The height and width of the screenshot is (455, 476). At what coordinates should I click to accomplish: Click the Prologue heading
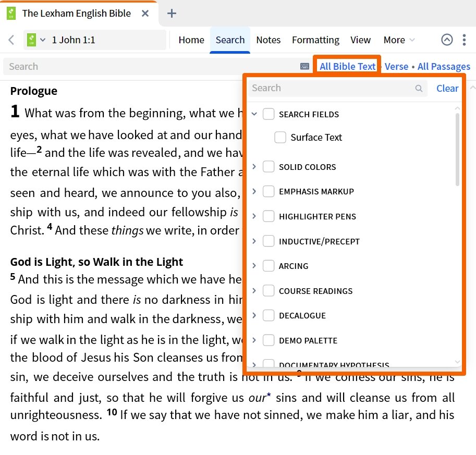coord(34,91)
